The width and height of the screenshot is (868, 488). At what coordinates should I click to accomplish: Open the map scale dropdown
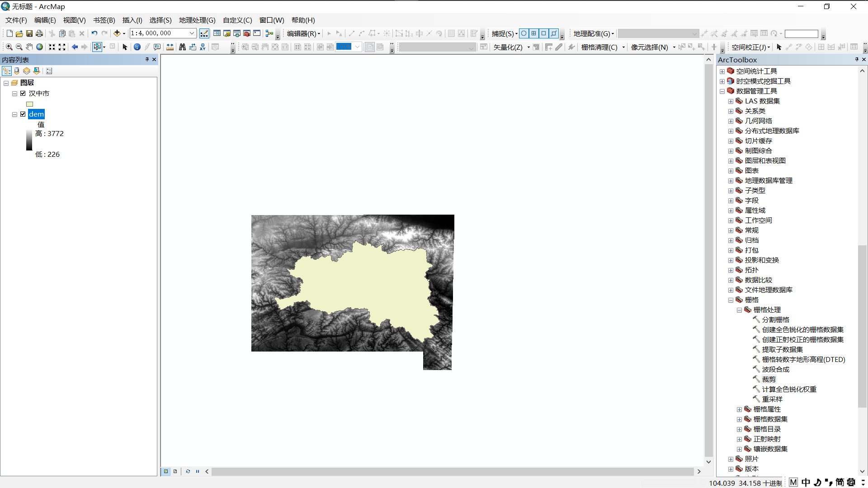(192, 33)
